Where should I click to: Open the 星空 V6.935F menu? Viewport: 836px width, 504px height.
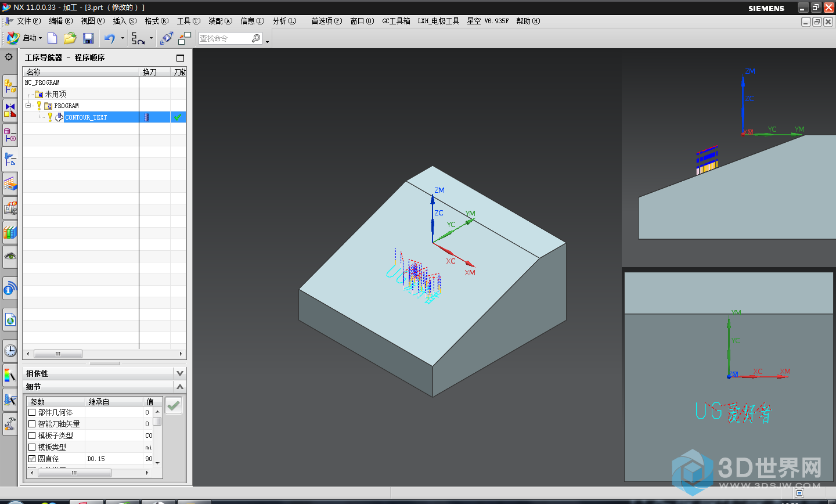point(488,21)
